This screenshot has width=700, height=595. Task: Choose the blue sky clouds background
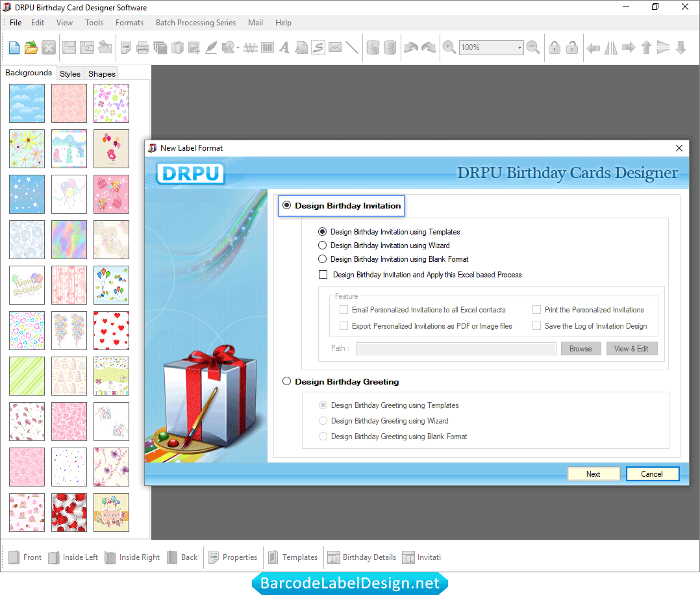coord(27,103)
